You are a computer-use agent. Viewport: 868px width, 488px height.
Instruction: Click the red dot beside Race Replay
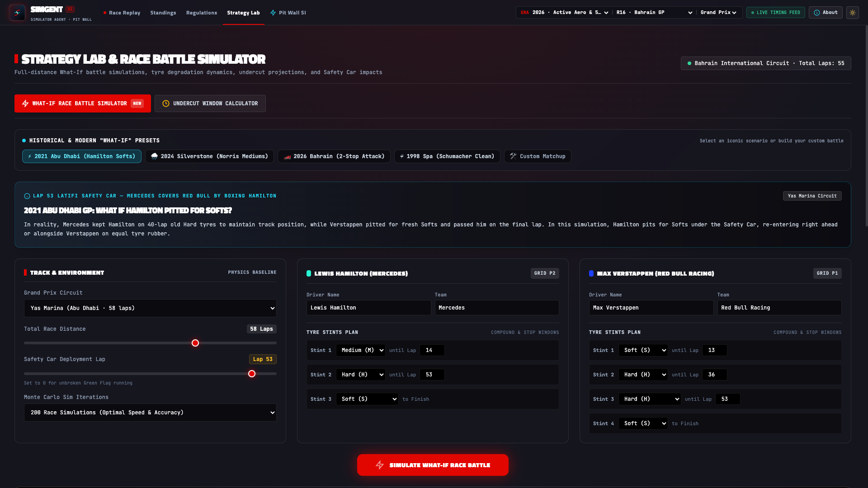pos(105,13)
